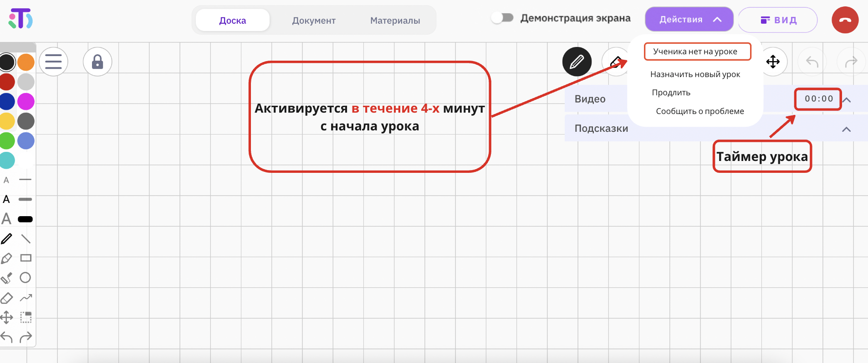Pick the teal color swatch
Screen dimensions: 868x363
7,161
